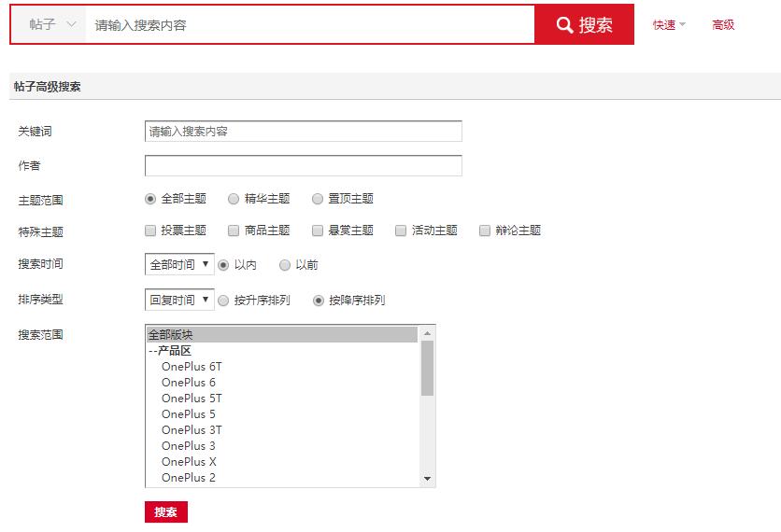Select the --产品区 group entry
This screenshot has width=781, height=532.
pos(282,350)
